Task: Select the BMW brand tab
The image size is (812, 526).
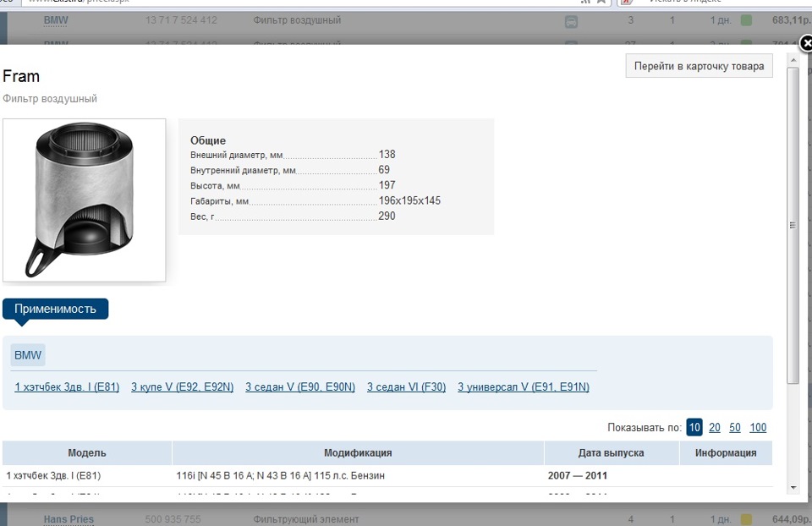Action: click(28, 355)
